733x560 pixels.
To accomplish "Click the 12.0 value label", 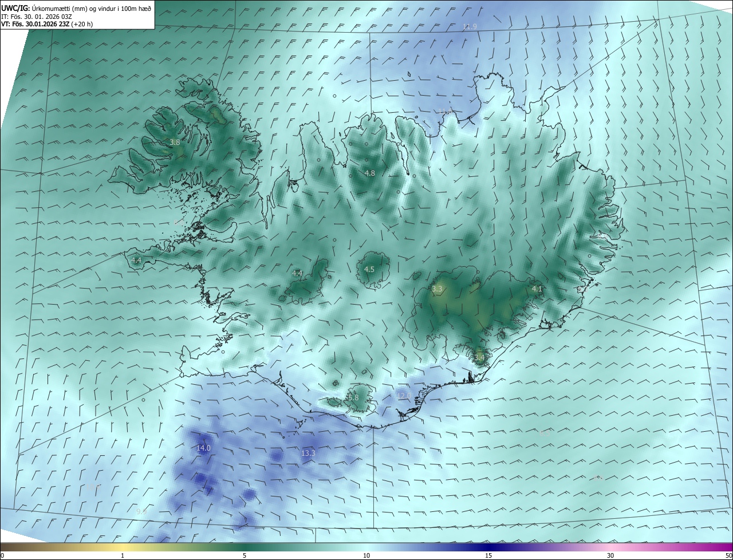I will click(403, 396).
